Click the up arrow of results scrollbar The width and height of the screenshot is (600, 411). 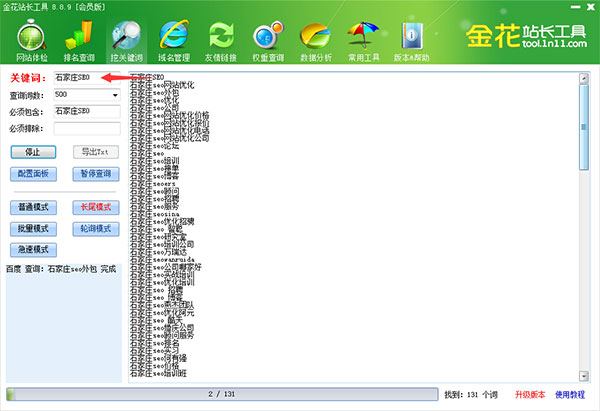[584, 78]
